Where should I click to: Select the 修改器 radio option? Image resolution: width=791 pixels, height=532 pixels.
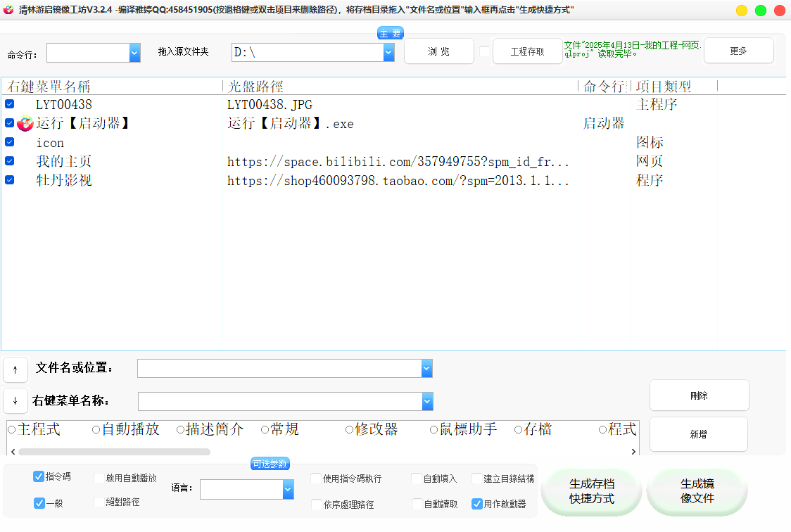pos(349,430)
